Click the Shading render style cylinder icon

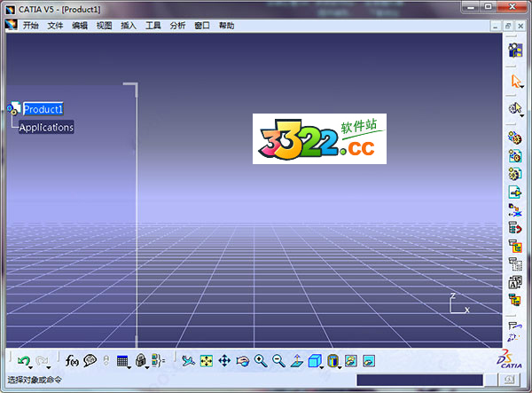(x=332, y=360)
